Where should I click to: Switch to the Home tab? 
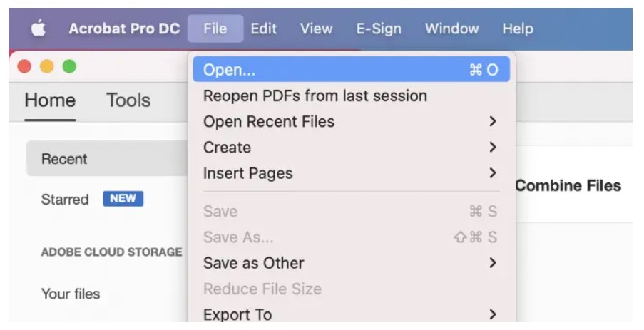pyautogui.click(x=50, y=100)
